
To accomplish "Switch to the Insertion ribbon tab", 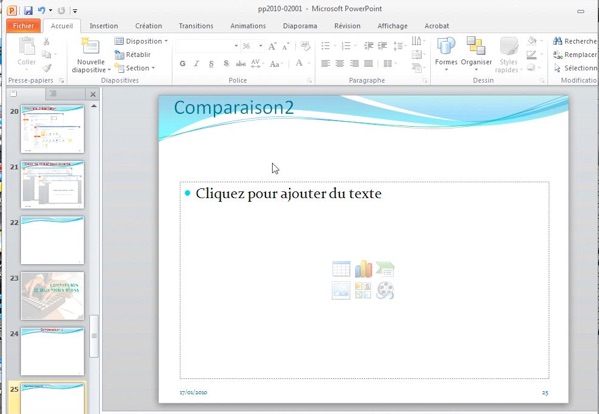I will coord(104,26).
